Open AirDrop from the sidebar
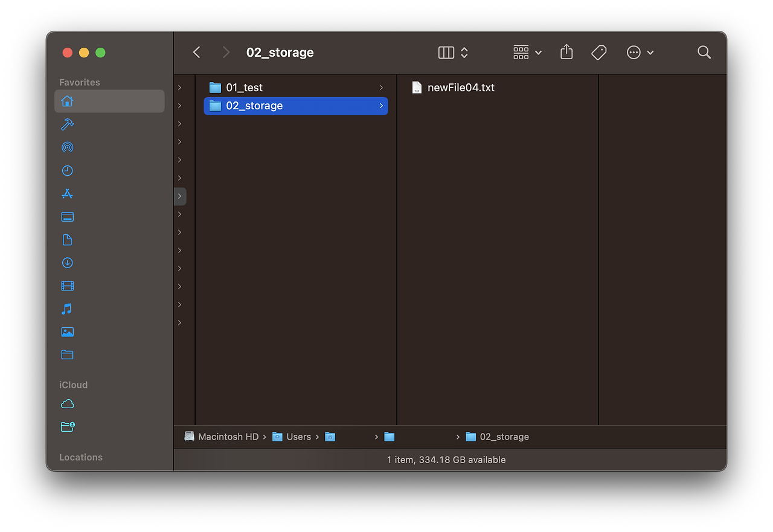Viewport: 773px width, 532px height. [x=67, y=147]
